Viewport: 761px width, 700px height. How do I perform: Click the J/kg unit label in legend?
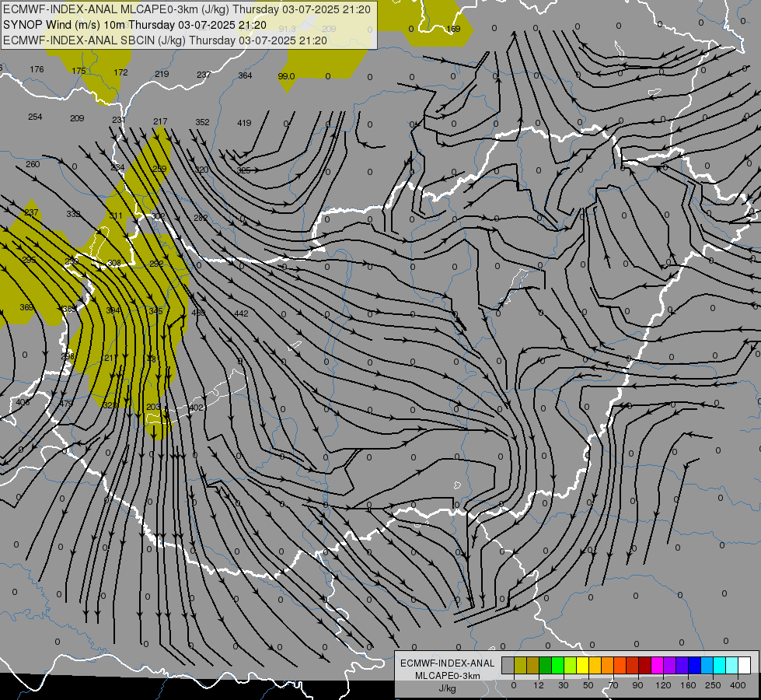(x=448, y=688)
